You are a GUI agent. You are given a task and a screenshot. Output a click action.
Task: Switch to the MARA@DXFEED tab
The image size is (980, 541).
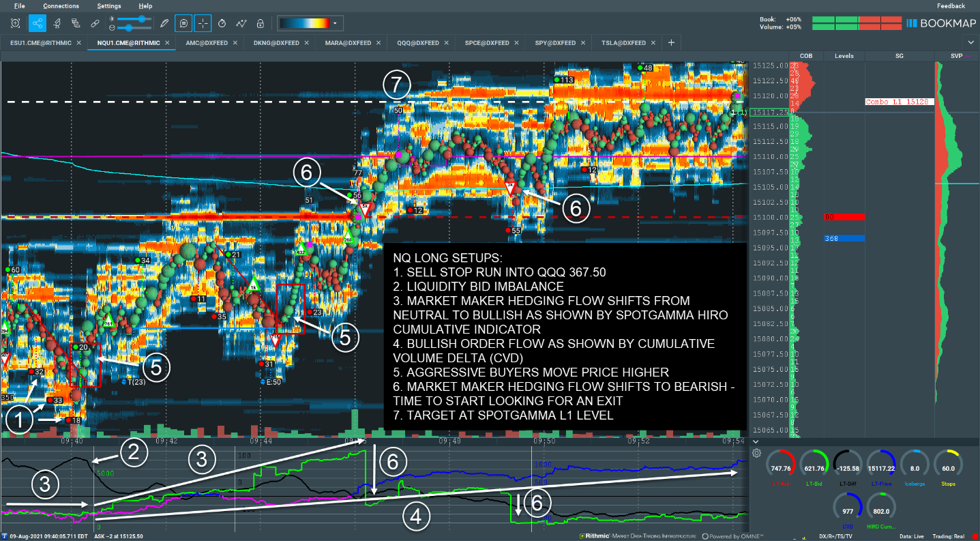click(x=348, y=43)
